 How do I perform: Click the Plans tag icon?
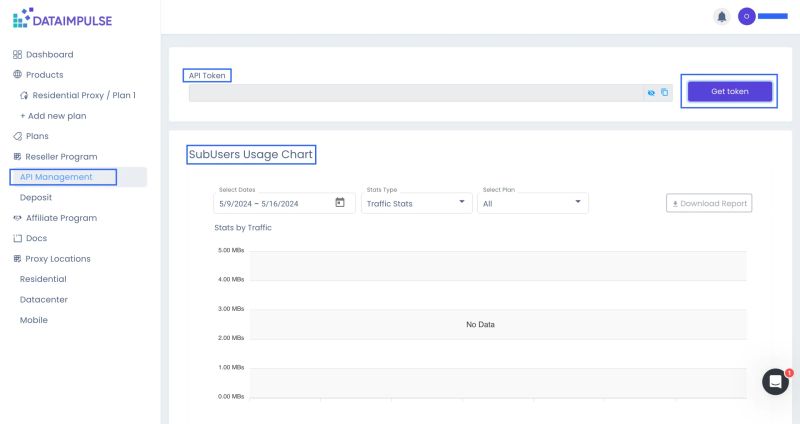click(x=17, y=136)
